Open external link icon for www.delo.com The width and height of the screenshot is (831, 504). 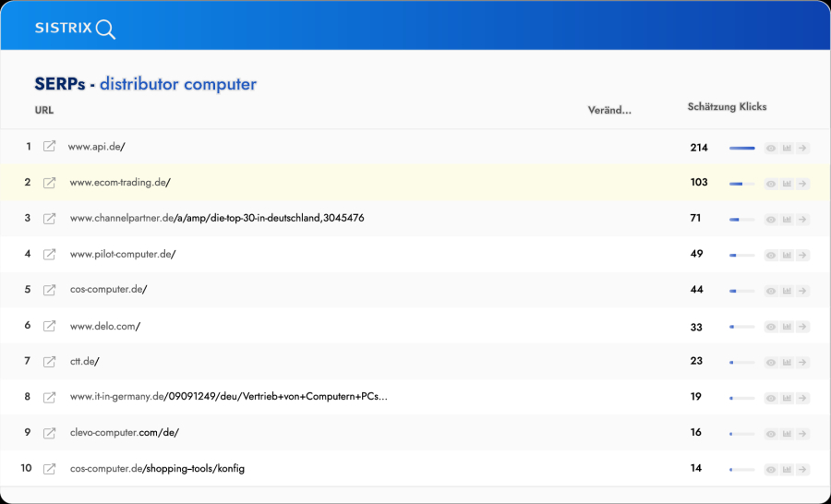(x=50, y=326)
